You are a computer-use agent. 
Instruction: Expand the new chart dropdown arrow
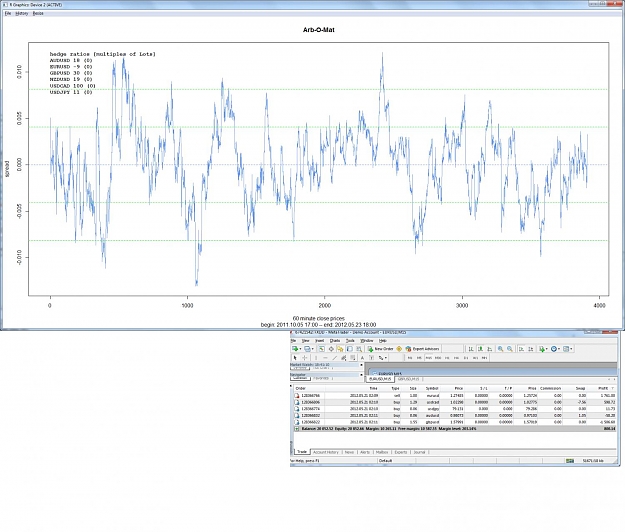[x=300, y=349]
